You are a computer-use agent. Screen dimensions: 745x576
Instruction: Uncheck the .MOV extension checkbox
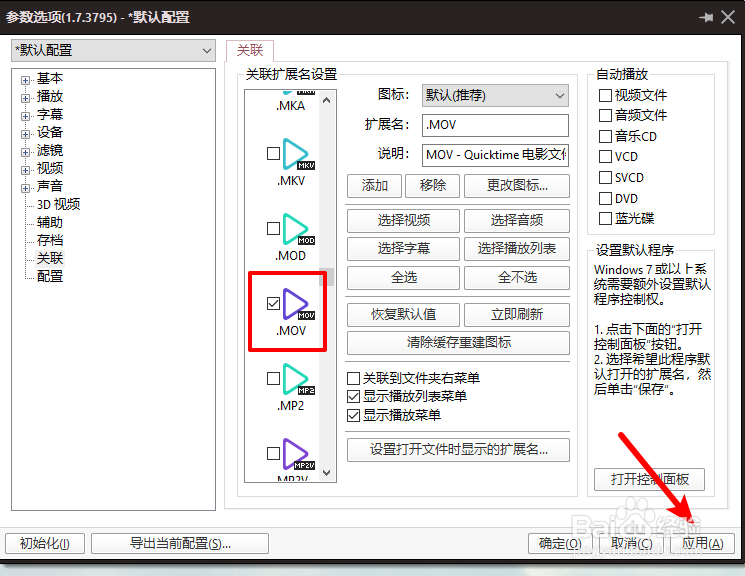point(273,303)
